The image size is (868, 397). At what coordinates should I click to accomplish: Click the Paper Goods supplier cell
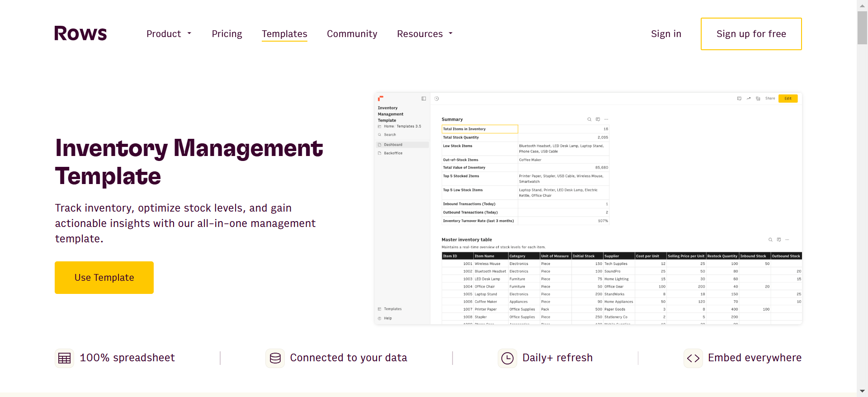tap(619, 309)
